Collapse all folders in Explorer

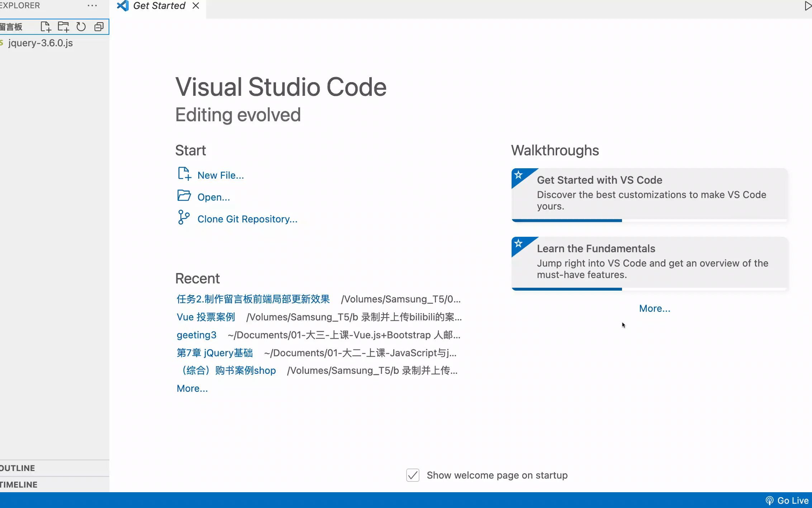click(99, 27)
